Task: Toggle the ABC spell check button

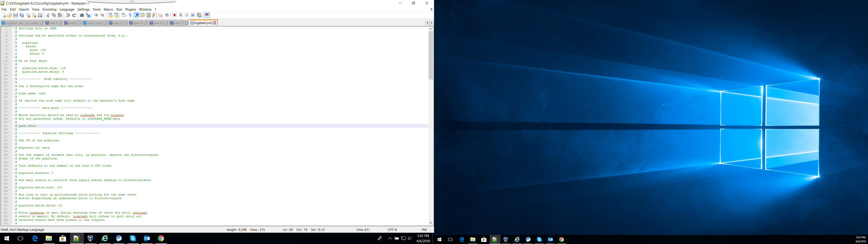Action: 207,15
